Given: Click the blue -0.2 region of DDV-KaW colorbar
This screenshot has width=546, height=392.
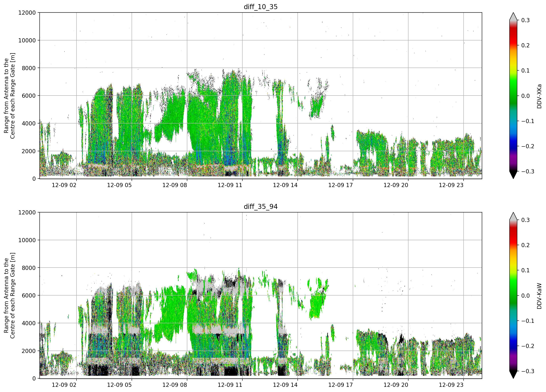Looking at the screenshot, I should coord(513,346).
